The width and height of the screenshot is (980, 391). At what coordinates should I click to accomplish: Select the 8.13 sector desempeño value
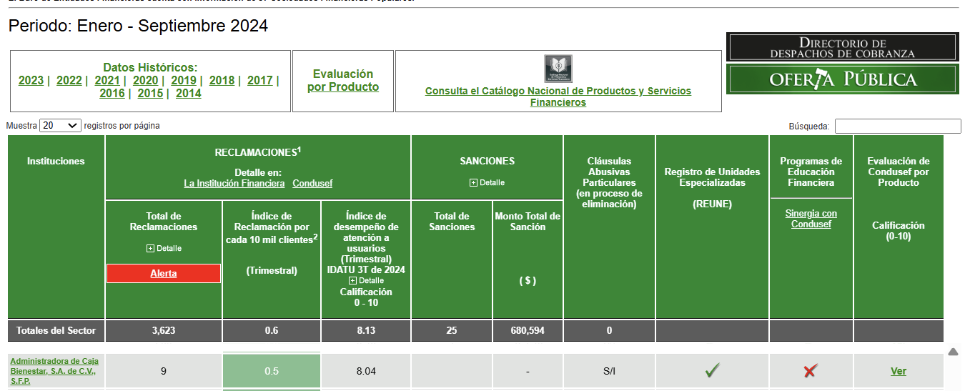point(366,331)
